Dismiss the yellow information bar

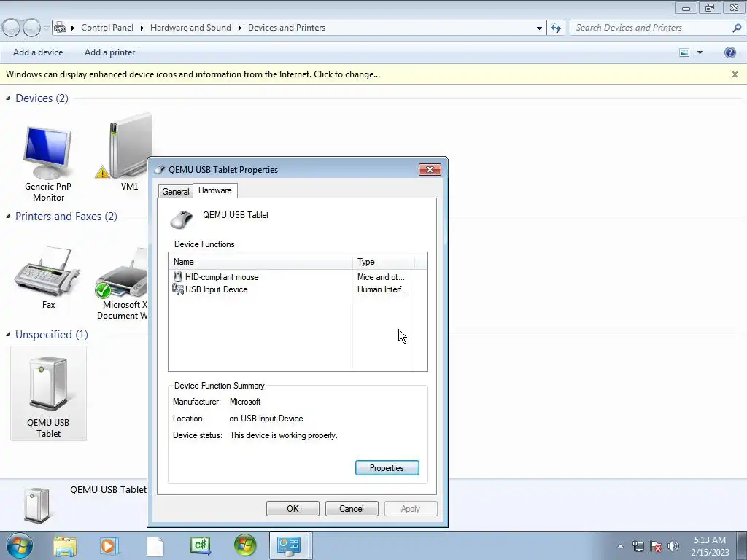tap(735, 74)
